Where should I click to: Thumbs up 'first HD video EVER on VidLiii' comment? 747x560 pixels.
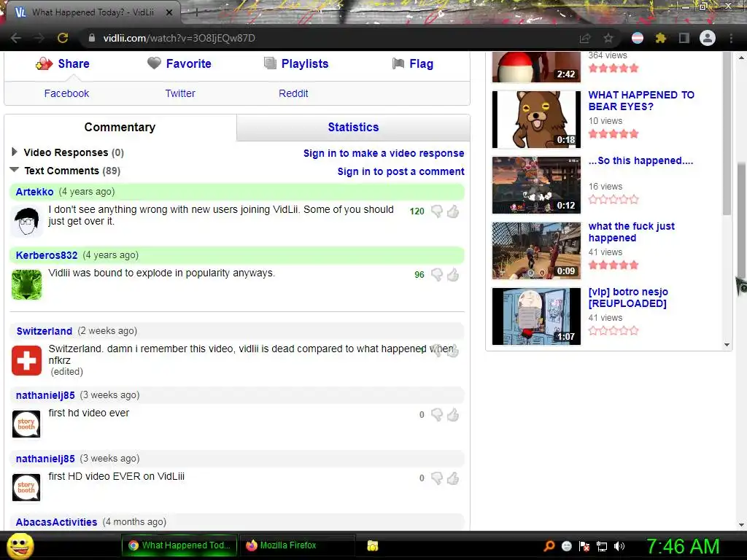pyautogui.click(x=453, y=478)
